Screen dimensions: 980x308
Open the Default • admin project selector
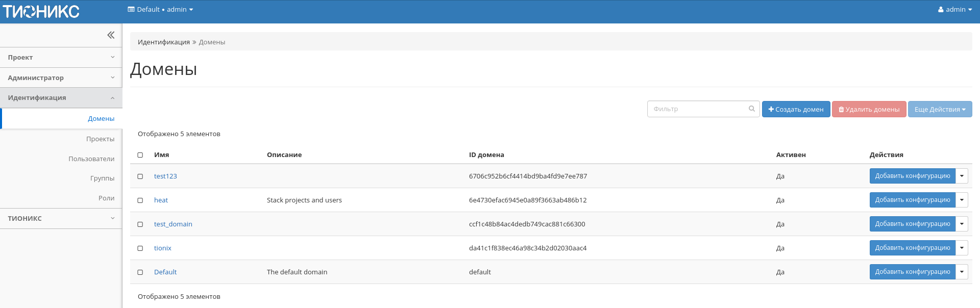coord(160,10)
